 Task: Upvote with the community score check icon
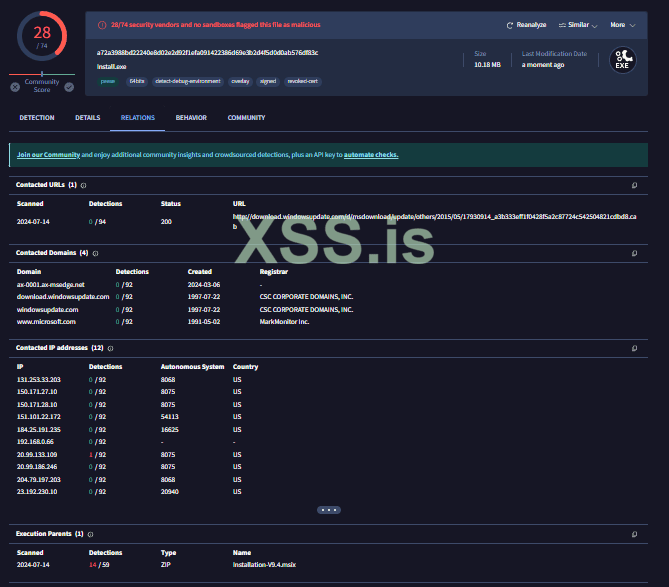click(x=69, y=87)
